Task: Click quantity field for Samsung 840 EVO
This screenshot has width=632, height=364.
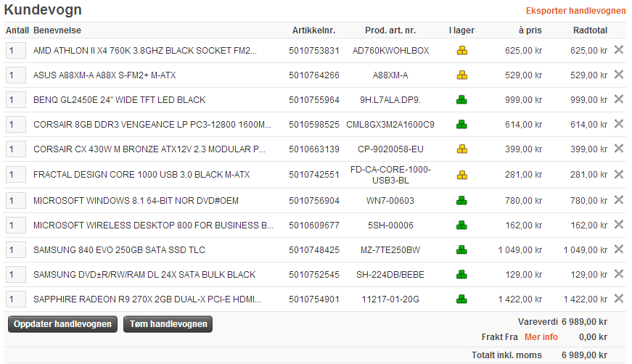Action: coord(16,250)
